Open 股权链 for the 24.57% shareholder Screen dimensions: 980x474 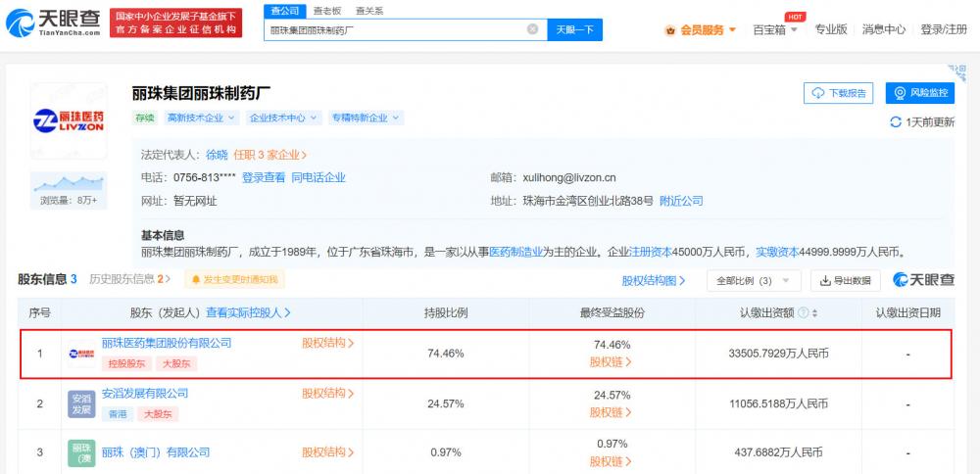[611, 412]
